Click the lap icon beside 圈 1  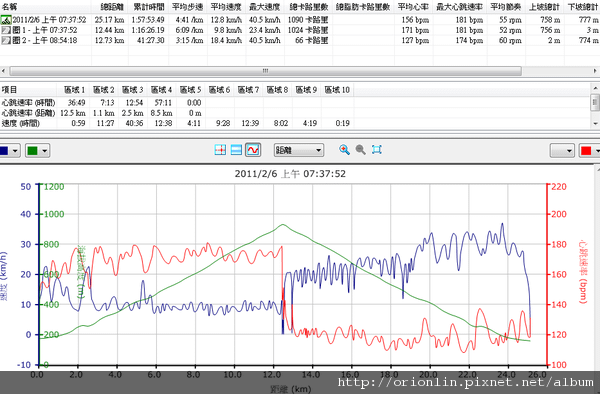(x=6, y=30)
